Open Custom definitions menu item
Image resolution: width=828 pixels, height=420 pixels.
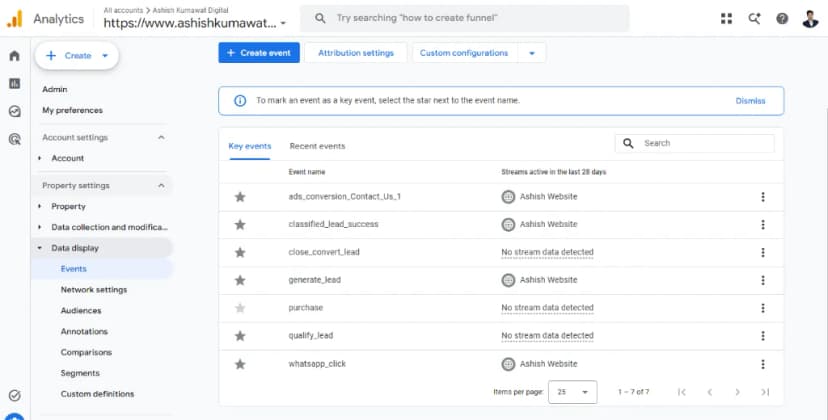(x=97, y=394)
